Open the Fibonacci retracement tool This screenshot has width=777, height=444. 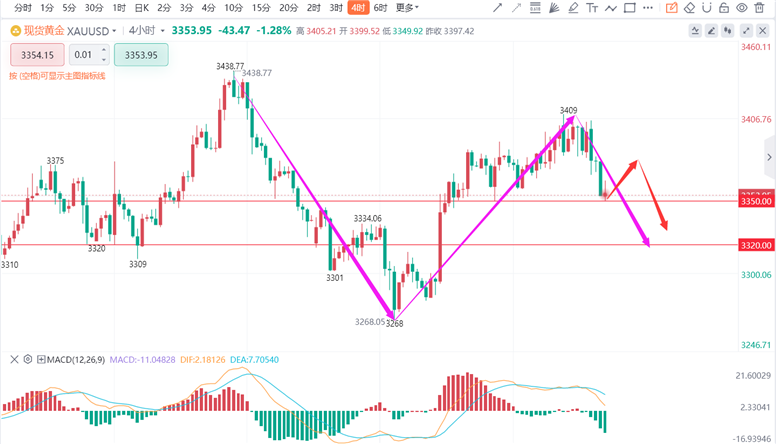(x=535, y=8)
